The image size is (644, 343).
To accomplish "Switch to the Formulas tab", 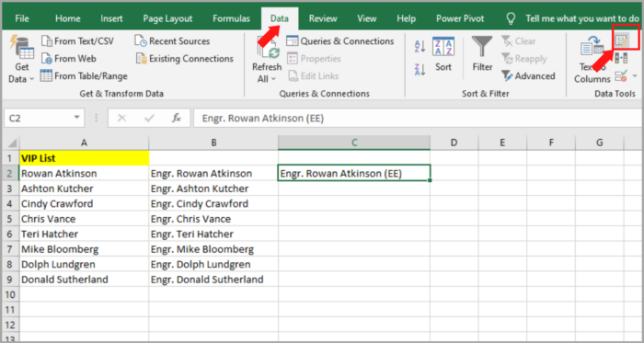I will click(x=231, y=18).
